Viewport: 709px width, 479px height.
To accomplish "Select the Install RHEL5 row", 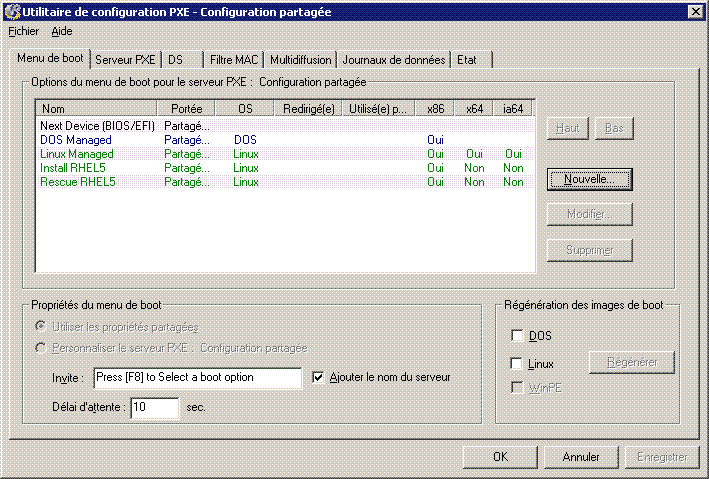I will (x=73, y=168).
